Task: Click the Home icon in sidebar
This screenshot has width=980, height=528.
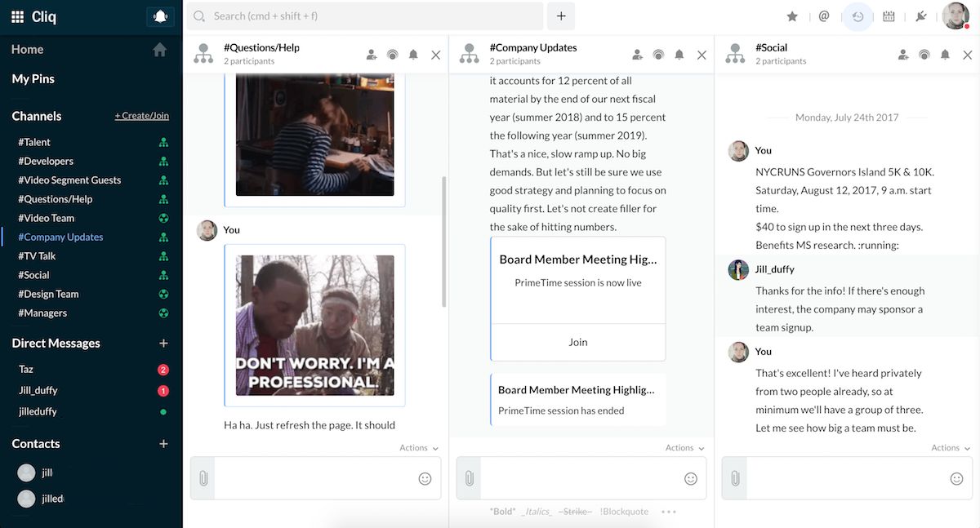Action: click(160, 50)
